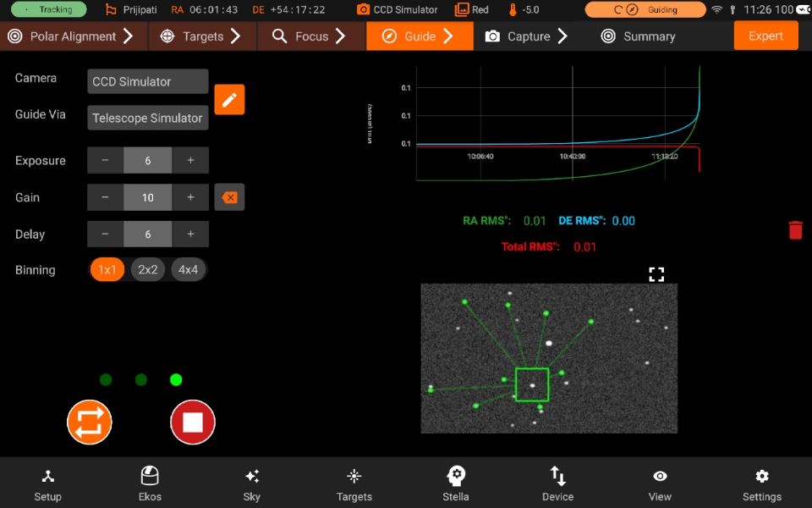Click the green guide star selection box
The height and width of the screenshot is (508, 812).
click(x=532, y=384)
